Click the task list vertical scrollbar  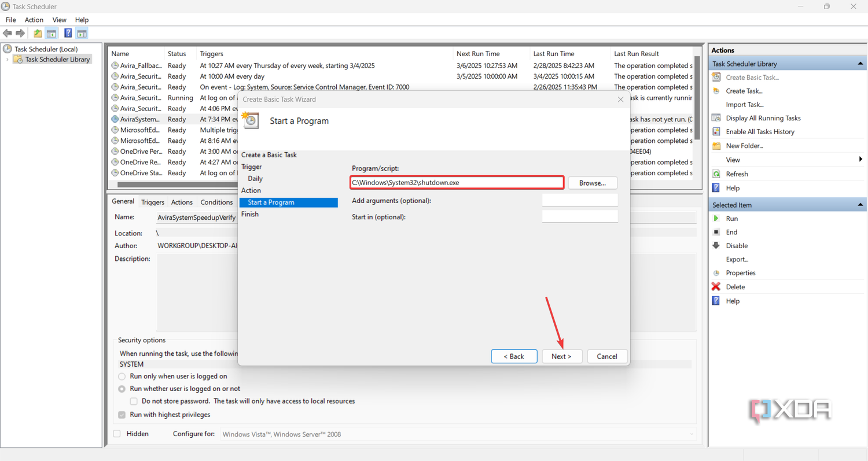click(x=697, y=98)
